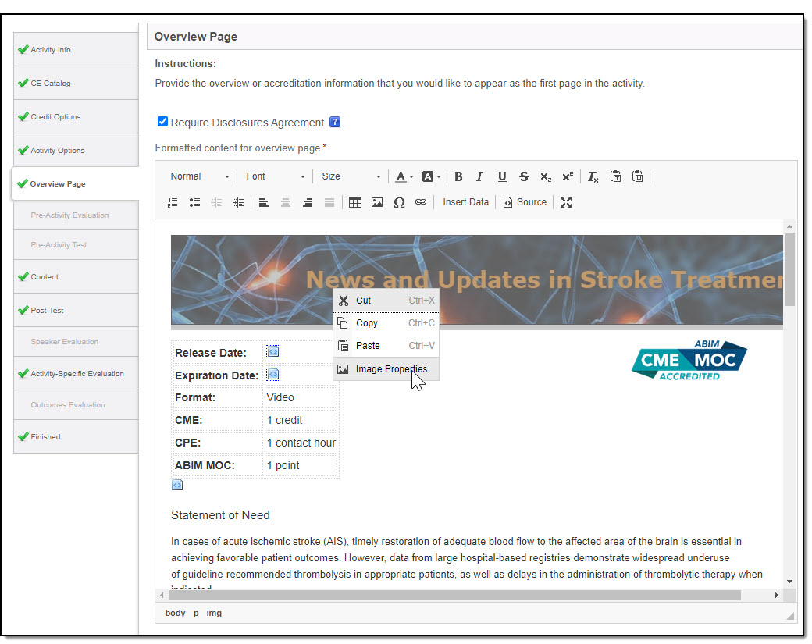Image resolution: width=812 pixels, height=644 pixels.
Task: Insert a table
Action: pos(355,202)
